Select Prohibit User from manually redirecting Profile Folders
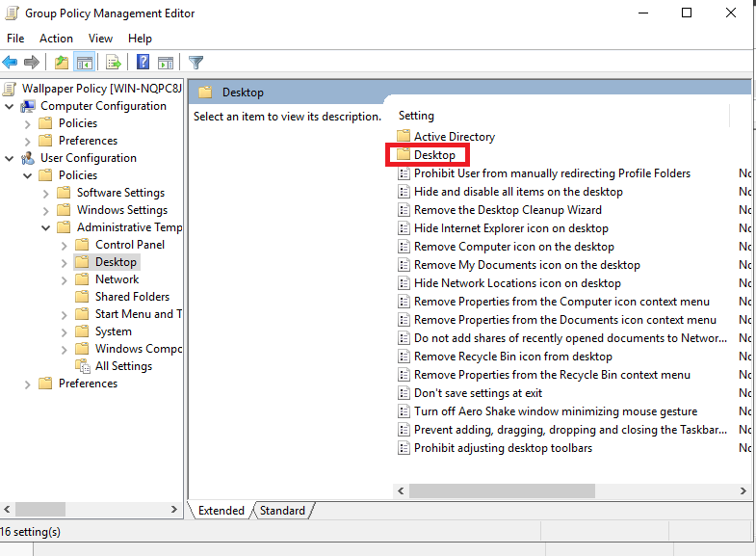 point(552,173)
